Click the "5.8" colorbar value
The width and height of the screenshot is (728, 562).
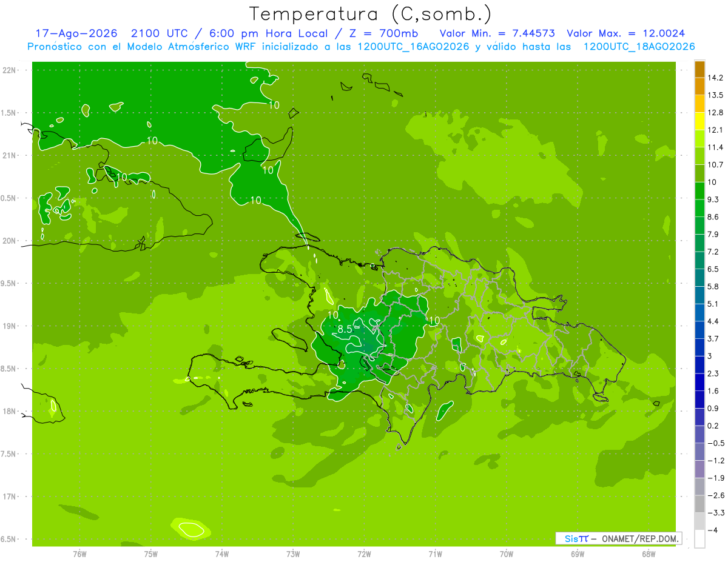pos(713,286)
